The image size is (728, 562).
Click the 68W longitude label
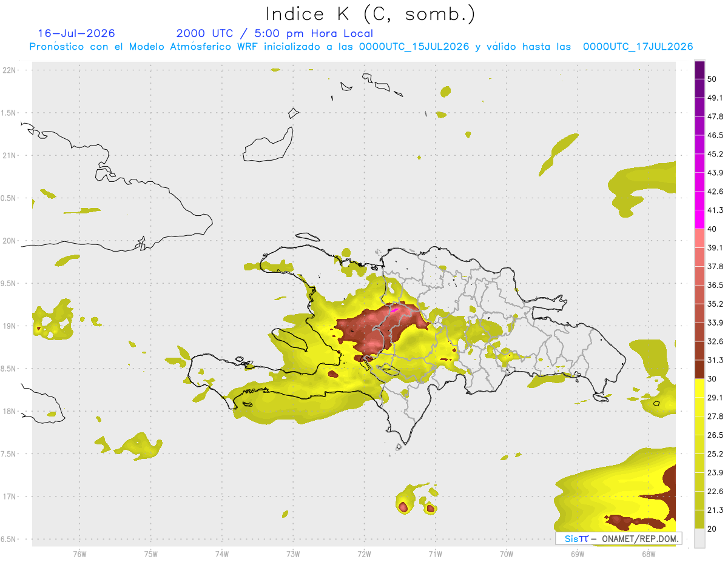tap(649, 554)
